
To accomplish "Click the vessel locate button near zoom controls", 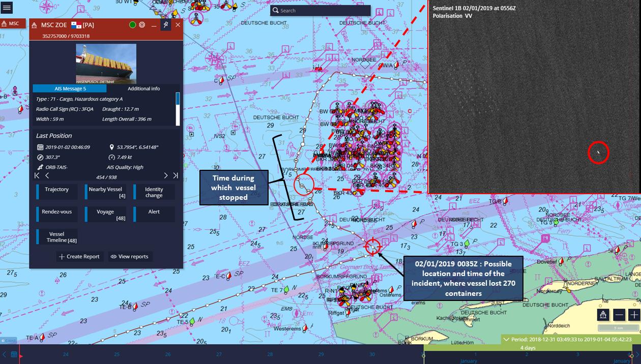I will [x=603, y=315].
